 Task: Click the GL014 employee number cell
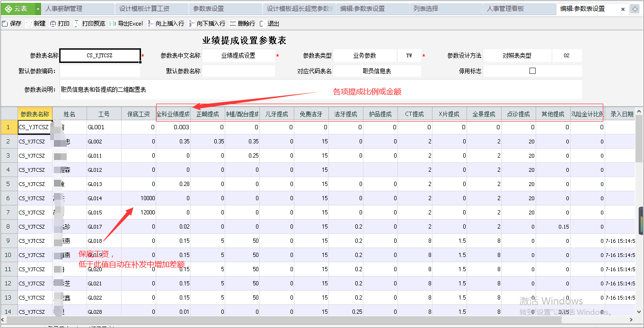point(104,198)
